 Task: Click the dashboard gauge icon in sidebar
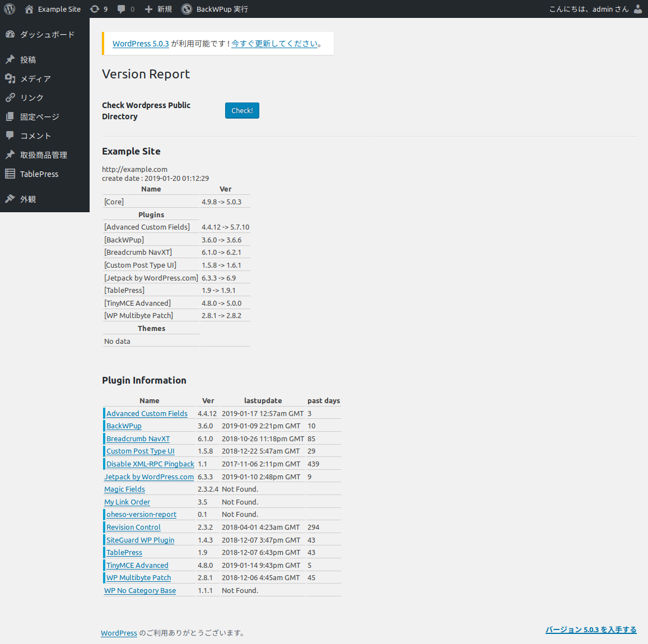10,34
